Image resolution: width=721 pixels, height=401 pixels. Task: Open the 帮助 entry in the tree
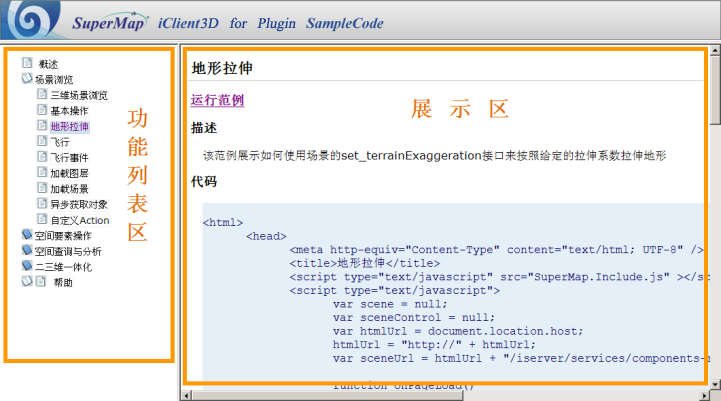[x=62, y=282]
